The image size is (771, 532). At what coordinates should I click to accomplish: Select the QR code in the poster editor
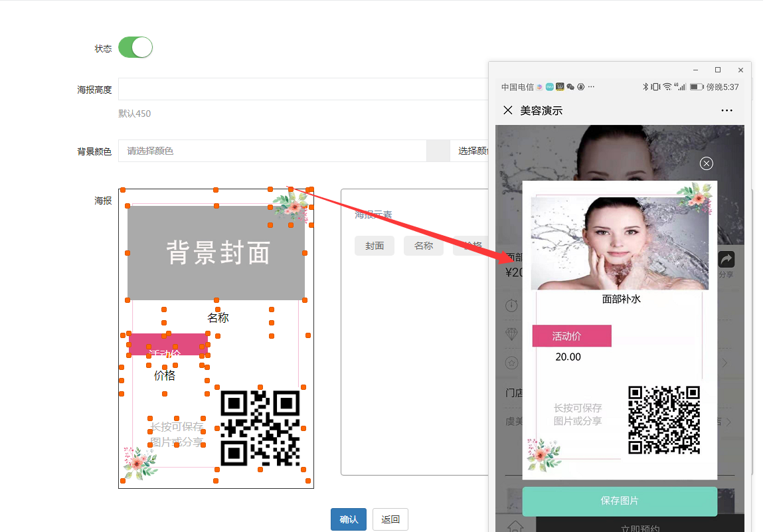coord(260,428)
